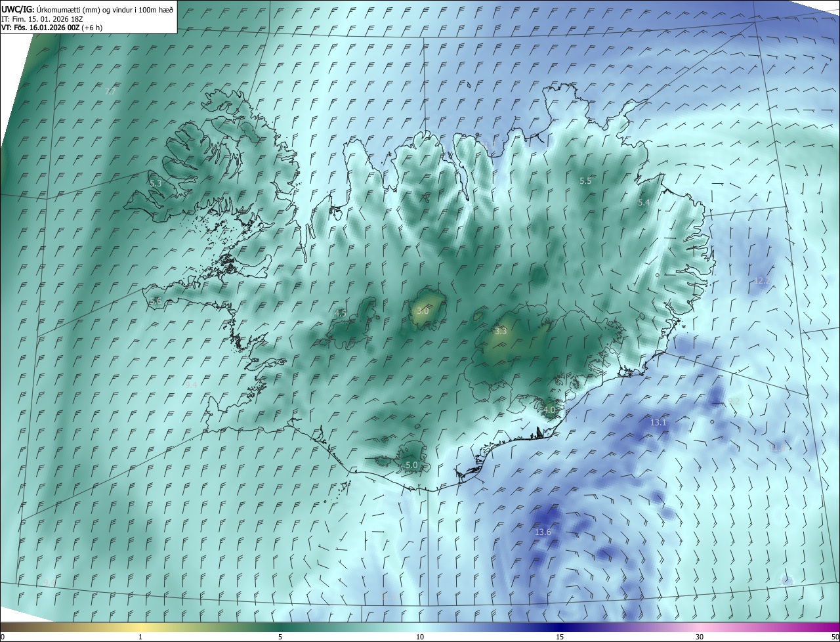840x642 pixels.
Task: Click the colorbar tick labeled 1
Action: point(140,637)
